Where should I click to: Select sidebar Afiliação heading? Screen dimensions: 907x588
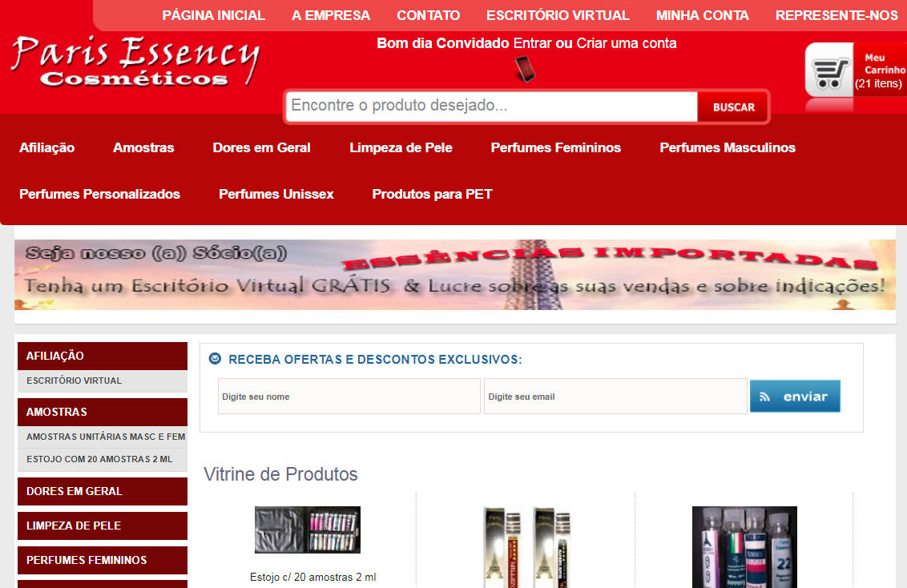coord(103,356)
